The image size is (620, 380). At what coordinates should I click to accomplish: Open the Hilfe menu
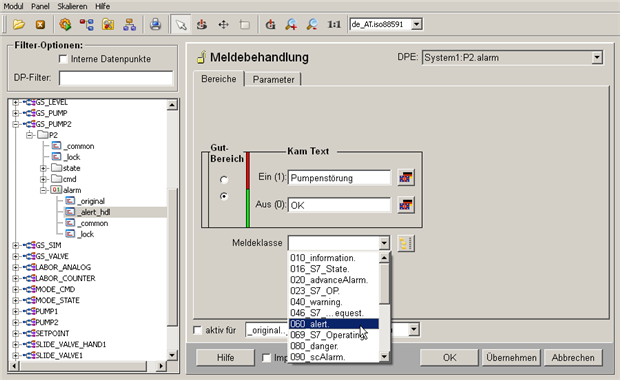pos(102,6)
